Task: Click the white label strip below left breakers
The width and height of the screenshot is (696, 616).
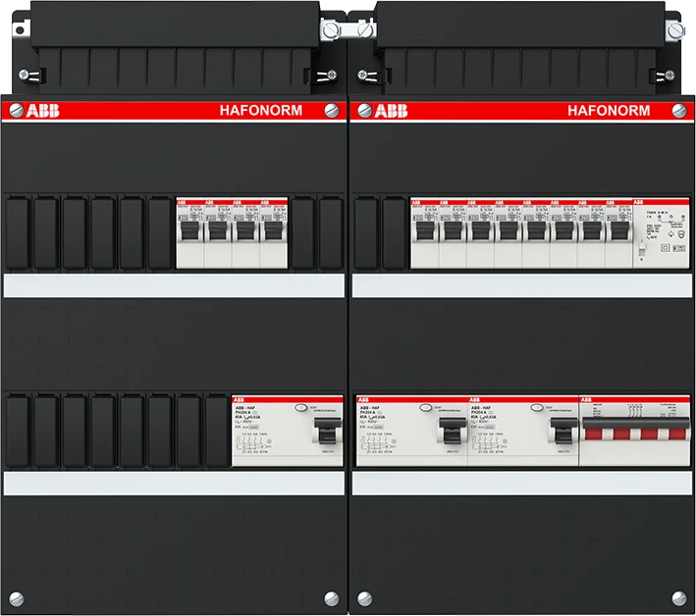Action: pyautogui.click(x=173, y=285)
